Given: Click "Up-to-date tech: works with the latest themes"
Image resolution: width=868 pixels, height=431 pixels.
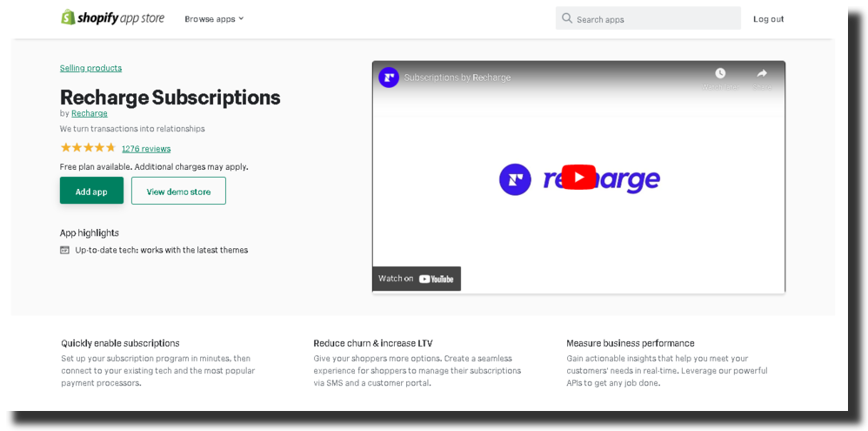Looking at the screenshot, I should (x=162, y=250).
